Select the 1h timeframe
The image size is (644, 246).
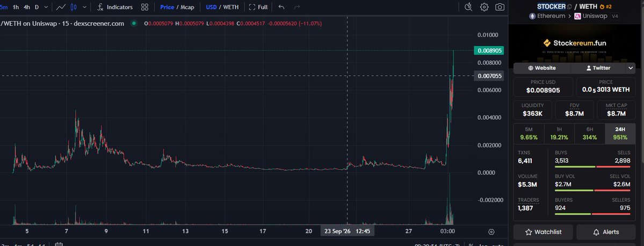point(16,7)
